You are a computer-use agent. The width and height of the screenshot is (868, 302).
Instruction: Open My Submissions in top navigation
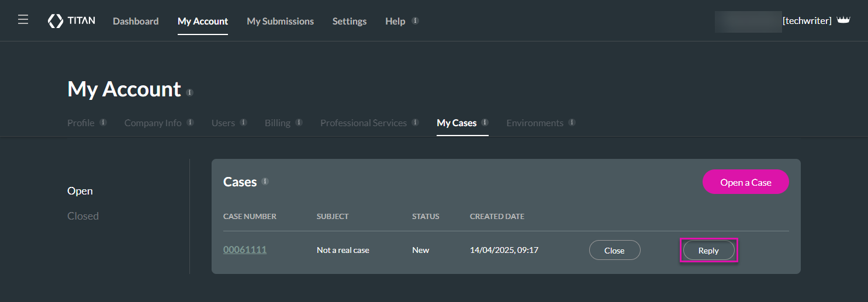pyautogui.click(x=280, y=21)
